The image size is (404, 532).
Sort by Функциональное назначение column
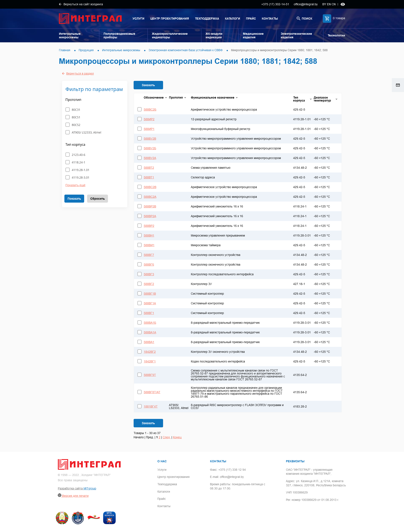click(214, 98)
